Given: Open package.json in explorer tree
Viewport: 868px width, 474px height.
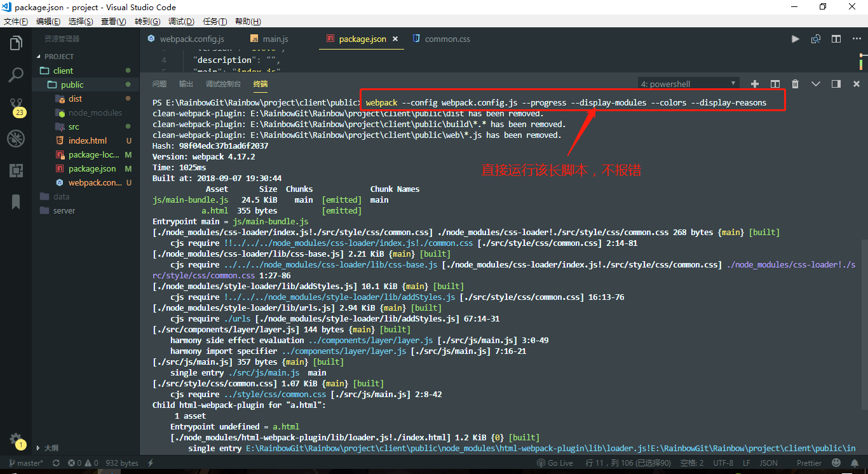Looking at the screenshot, I should pyautogui.click(x=86, y=168).
